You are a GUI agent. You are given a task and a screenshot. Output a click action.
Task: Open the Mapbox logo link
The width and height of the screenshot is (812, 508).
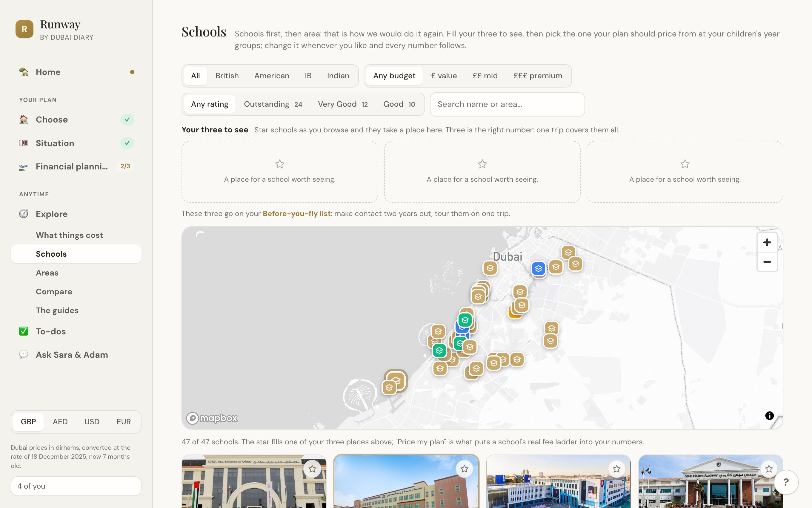tap(212, 418)
